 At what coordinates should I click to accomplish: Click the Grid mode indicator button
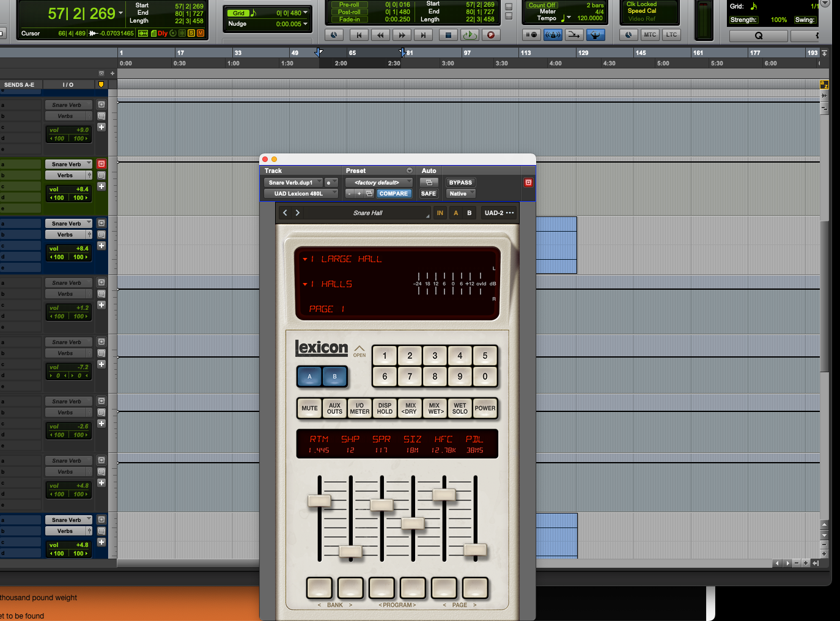[x=238, y=13]
